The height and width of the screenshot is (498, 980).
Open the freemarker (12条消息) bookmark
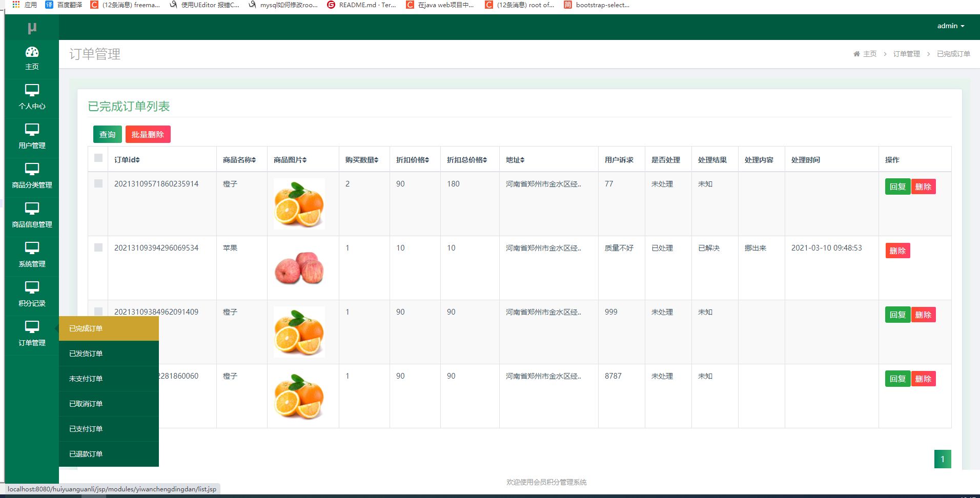point(125,5)
